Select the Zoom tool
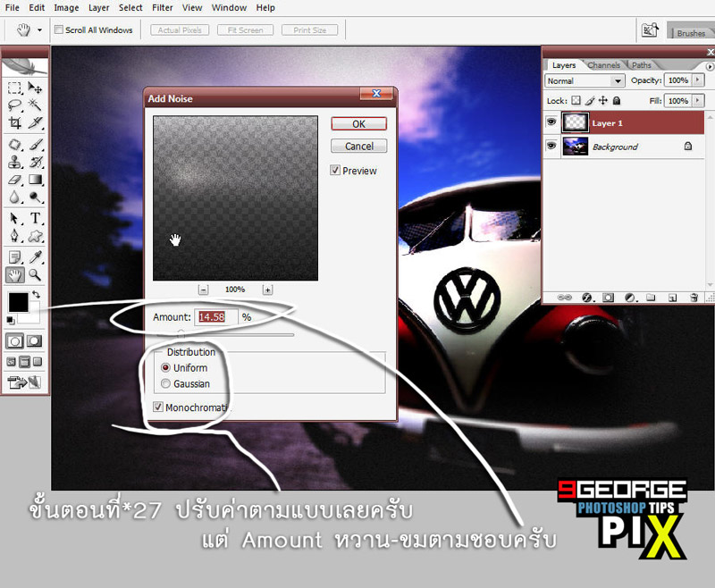 (x=35, y=275)
